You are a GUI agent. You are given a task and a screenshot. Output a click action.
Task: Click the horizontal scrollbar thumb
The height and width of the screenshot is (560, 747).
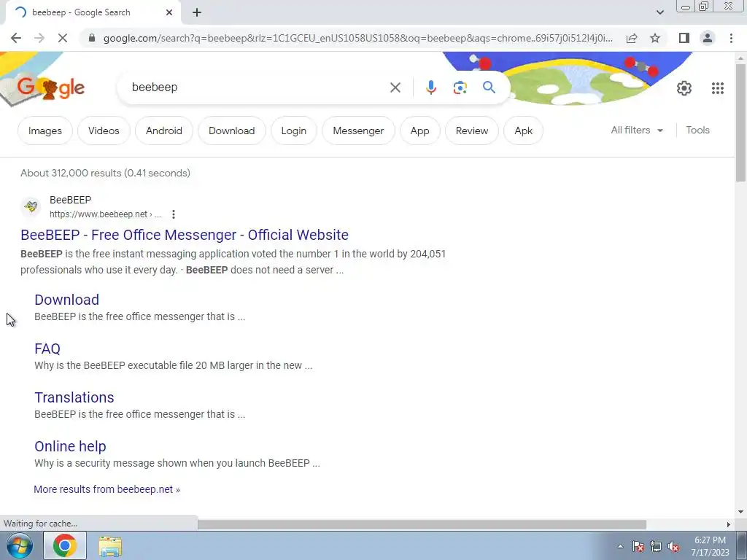[422, 524]
